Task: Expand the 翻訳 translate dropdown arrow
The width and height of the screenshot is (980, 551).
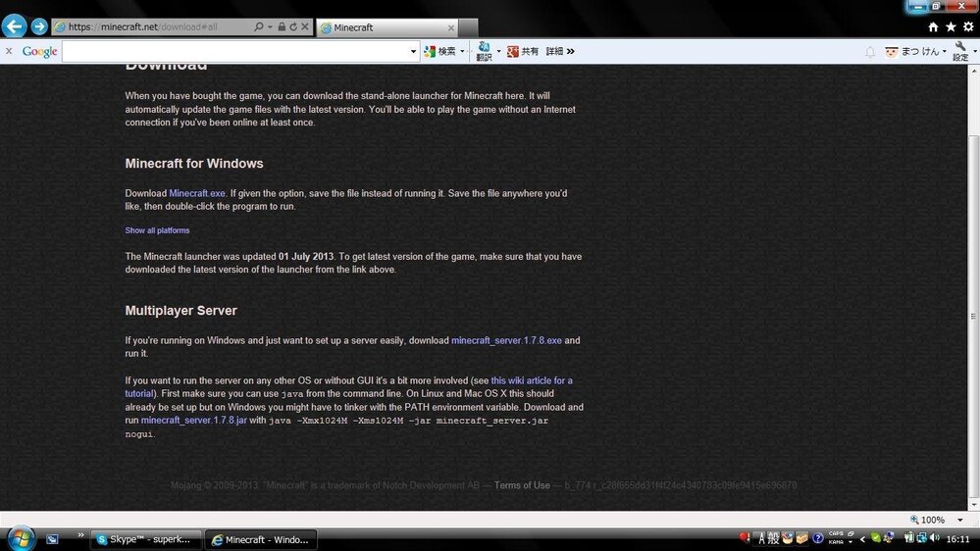Action: [x=498, y=51]
